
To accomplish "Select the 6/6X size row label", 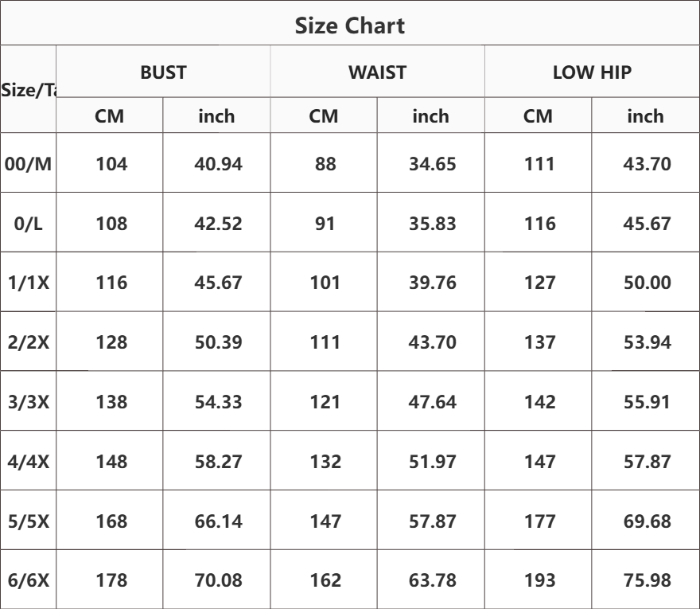I will 29,580.
